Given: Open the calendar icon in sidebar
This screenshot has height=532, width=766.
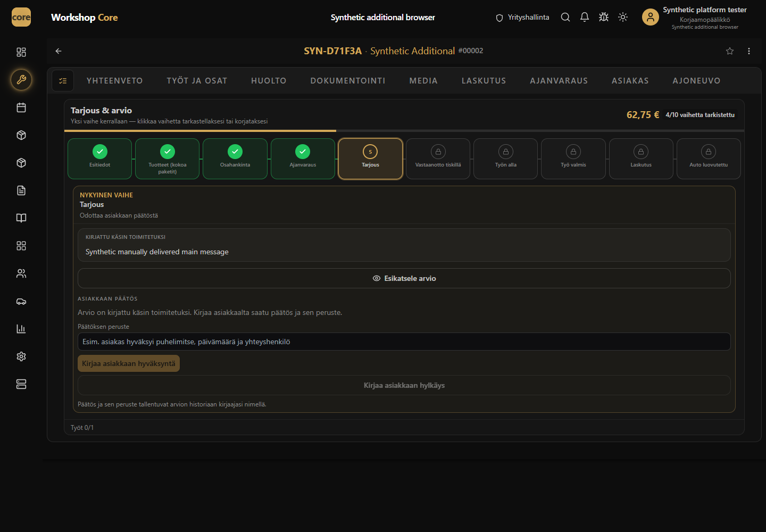Looking at the screenshot, I should [x=21, y=107].
